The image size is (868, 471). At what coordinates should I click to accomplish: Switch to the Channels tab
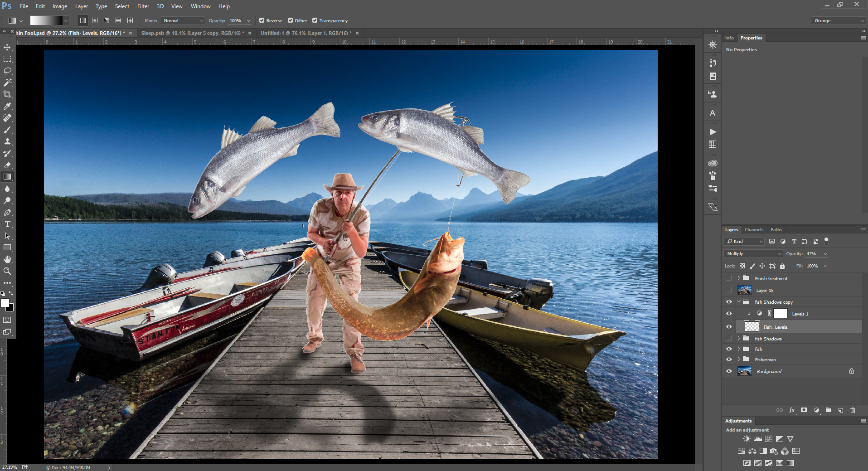(754, 230)
